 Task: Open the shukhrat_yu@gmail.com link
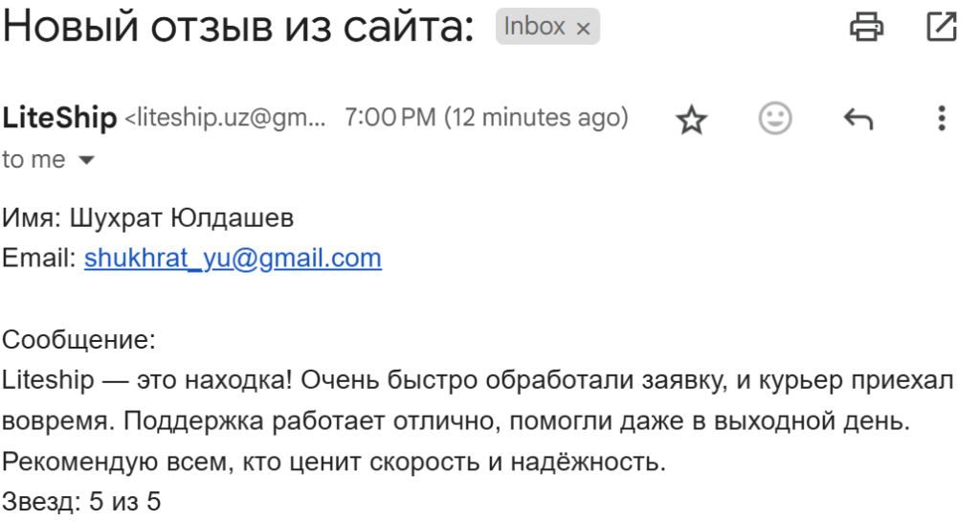(233, 258)
